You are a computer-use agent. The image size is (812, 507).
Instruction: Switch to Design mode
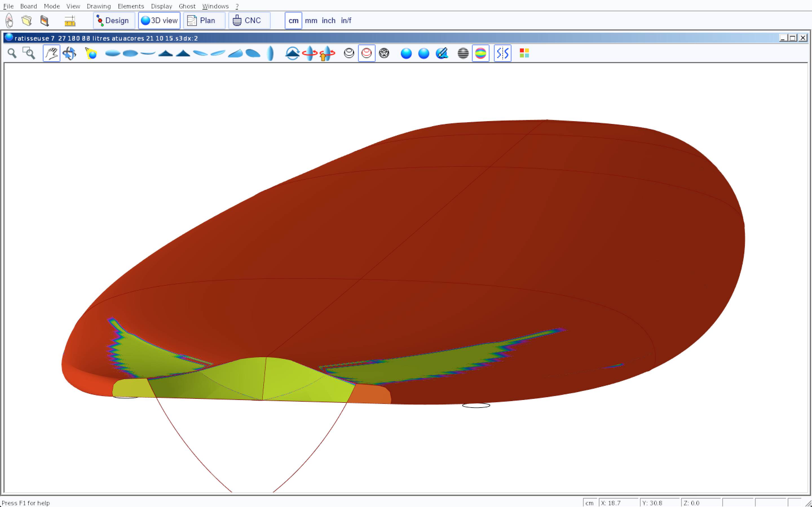pyautogui.click(x=114, y=21)
